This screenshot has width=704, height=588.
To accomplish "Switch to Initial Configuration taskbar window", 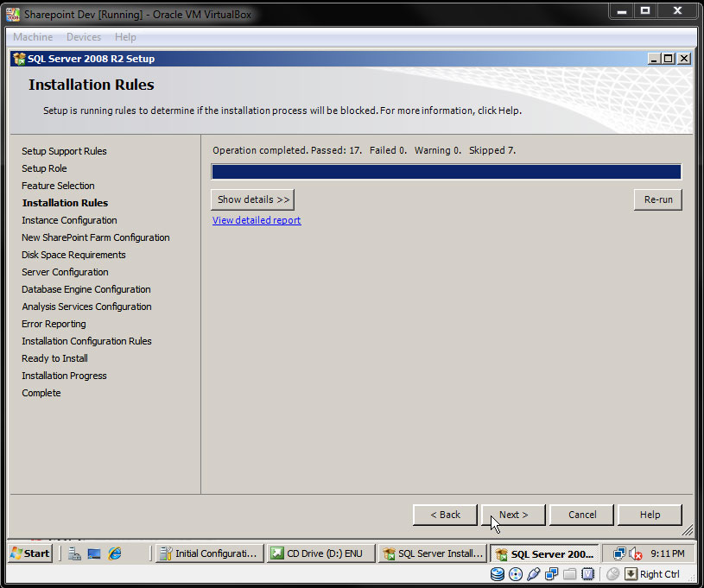I will pyautogui.click(x=209, y=553).
